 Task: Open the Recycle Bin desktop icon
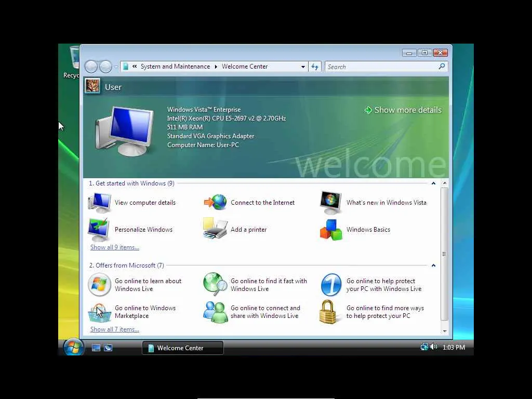(x=71, y=62)
